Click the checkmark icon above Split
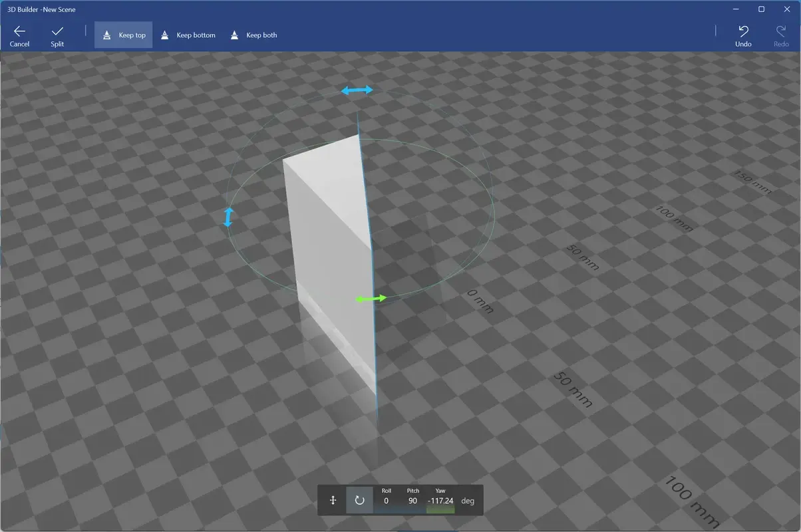 tap(57, 30)
